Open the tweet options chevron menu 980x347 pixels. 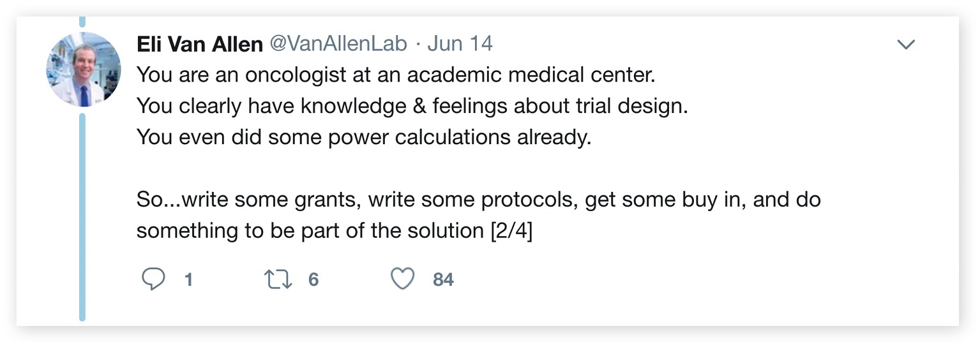coord(906,45)
